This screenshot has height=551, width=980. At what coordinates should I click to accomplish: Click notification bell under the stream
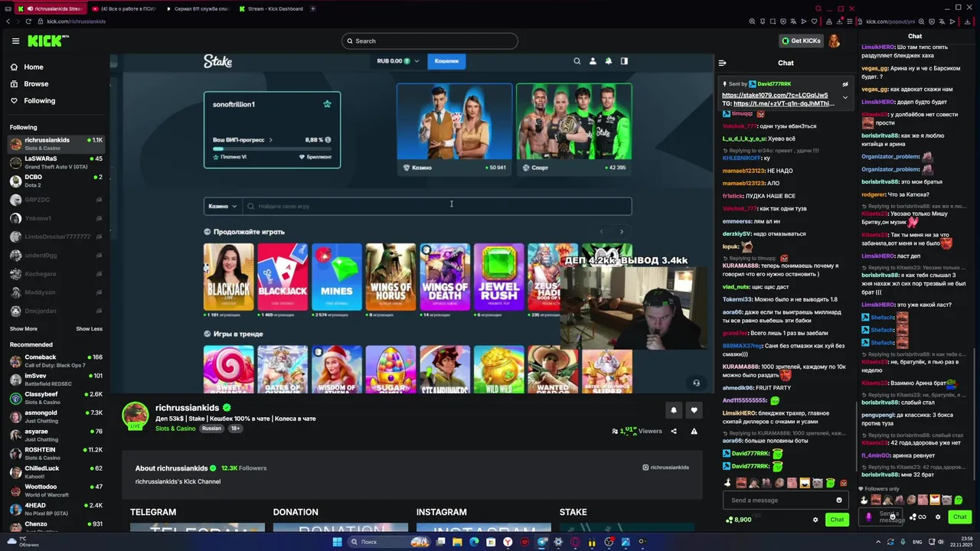coord(674,410)
